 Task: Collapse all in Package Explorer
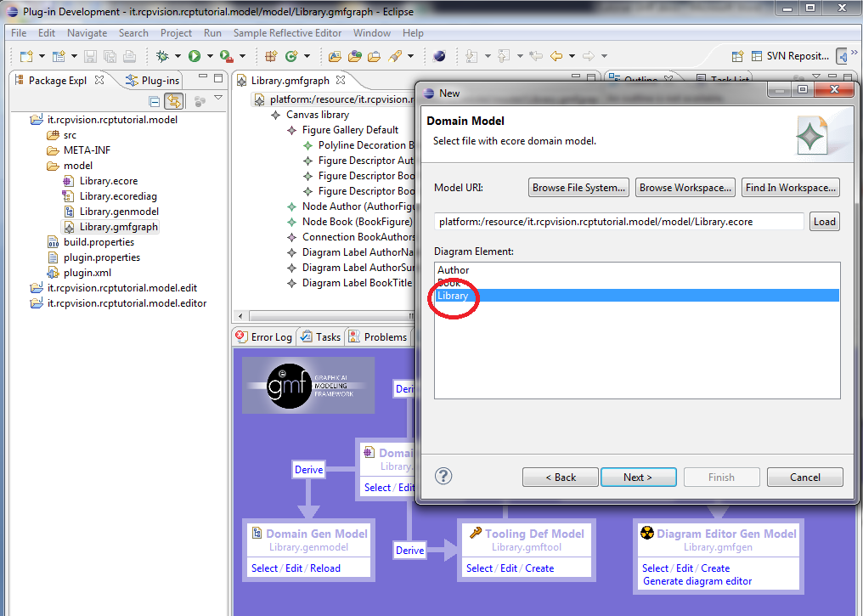(155, 101)
